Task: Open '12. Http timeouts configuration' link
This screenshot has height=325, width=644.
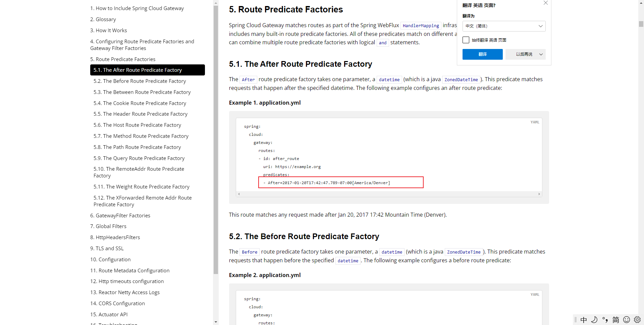Action: 127,281
